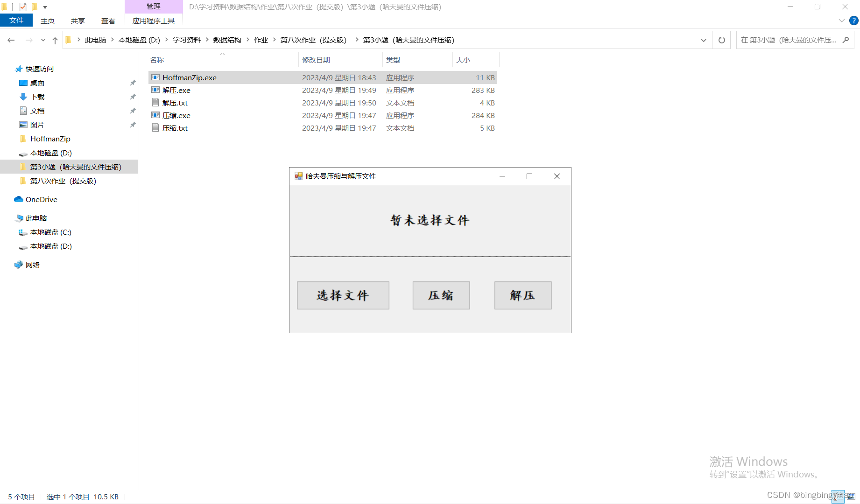Click the 此电脑 computer icon in sidebar
This screenshot has width=860, height=504.
click(x=19, y=218)
